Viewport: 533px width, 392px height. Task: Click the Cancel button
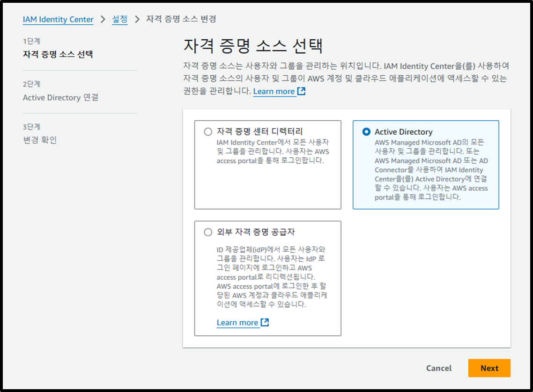[439, 368]
